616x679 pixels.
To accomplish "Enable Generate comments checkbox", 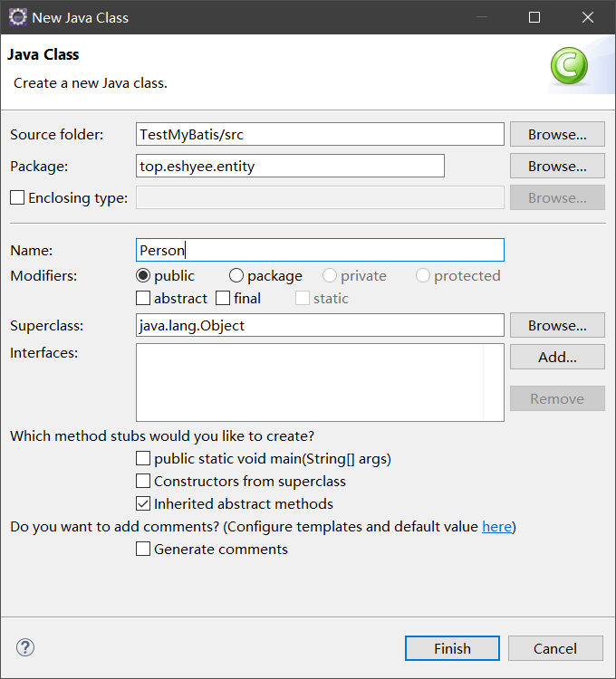I will pyautogui.click(x=143, y=549).
